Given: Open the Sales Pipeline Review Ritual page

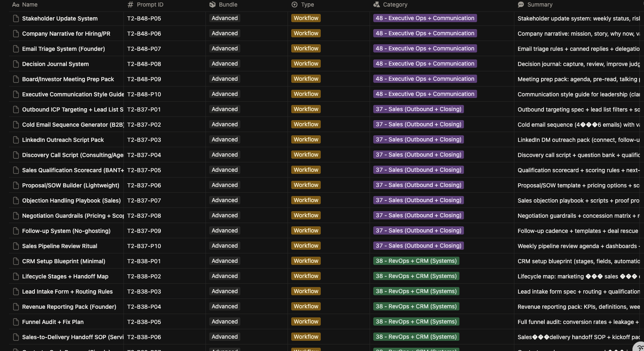Looking at the screenshot, I should (59, 246).
